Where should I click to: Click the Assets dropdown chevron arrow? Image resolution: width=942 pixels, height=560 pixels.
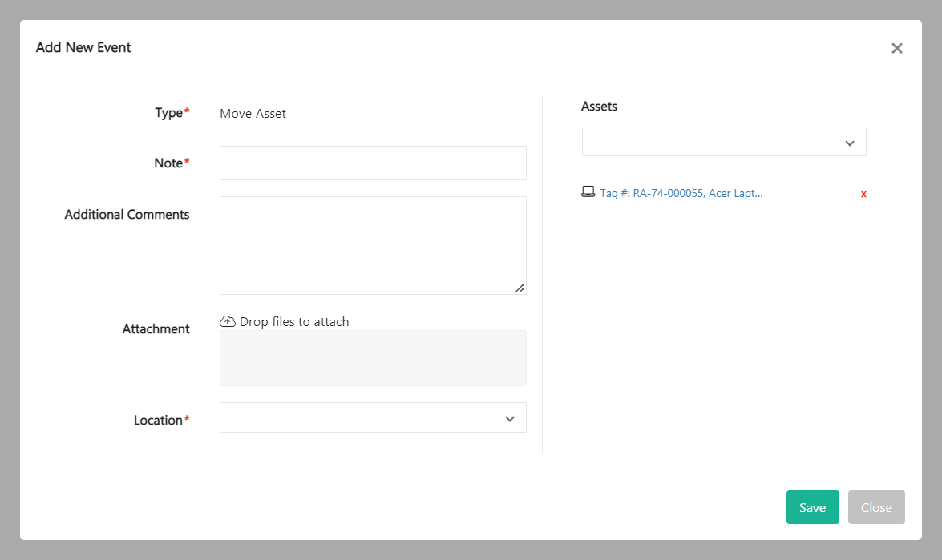point(850,143)
